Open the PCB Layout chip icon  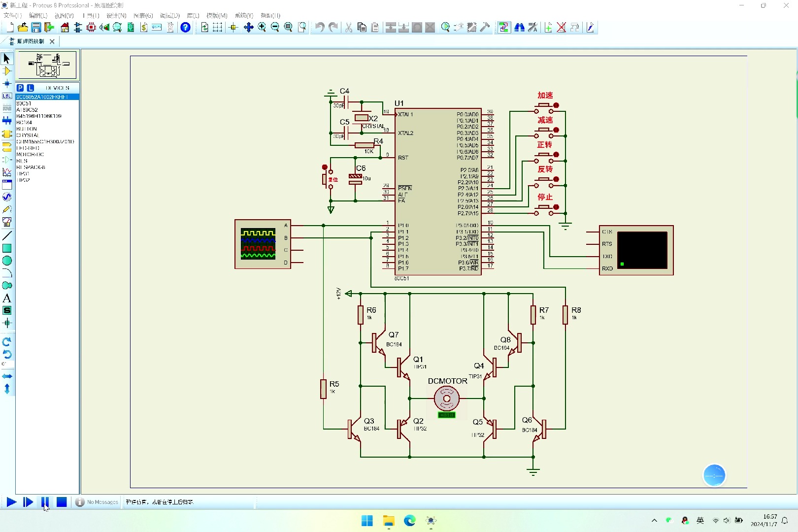91,28
